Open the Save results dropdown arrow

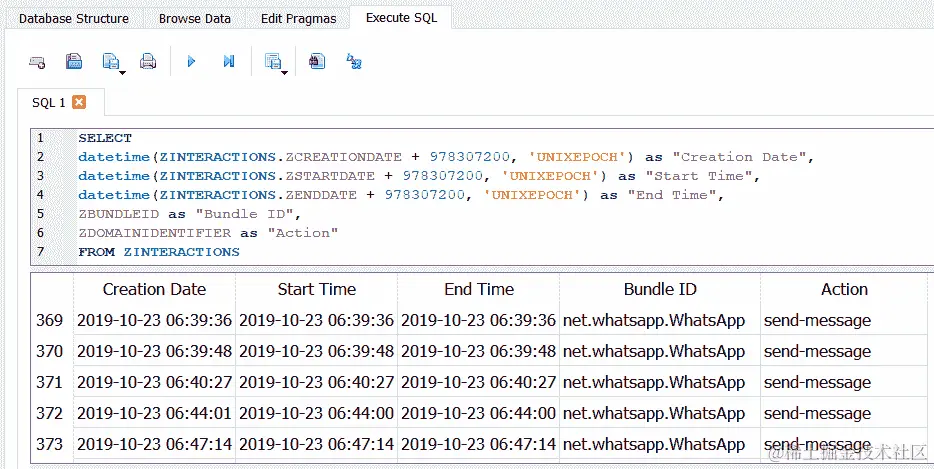click(285, 73)
